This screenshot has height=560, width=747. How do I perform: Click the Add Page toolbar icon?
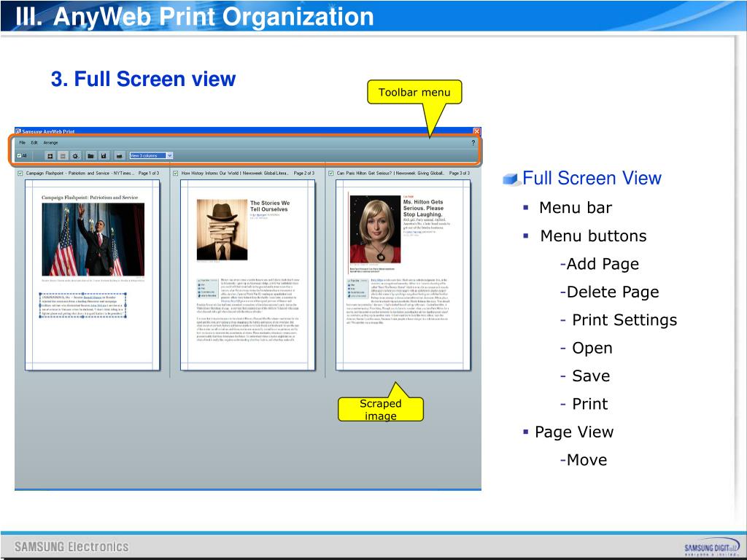pyautogui.click(x=50, y=156)
